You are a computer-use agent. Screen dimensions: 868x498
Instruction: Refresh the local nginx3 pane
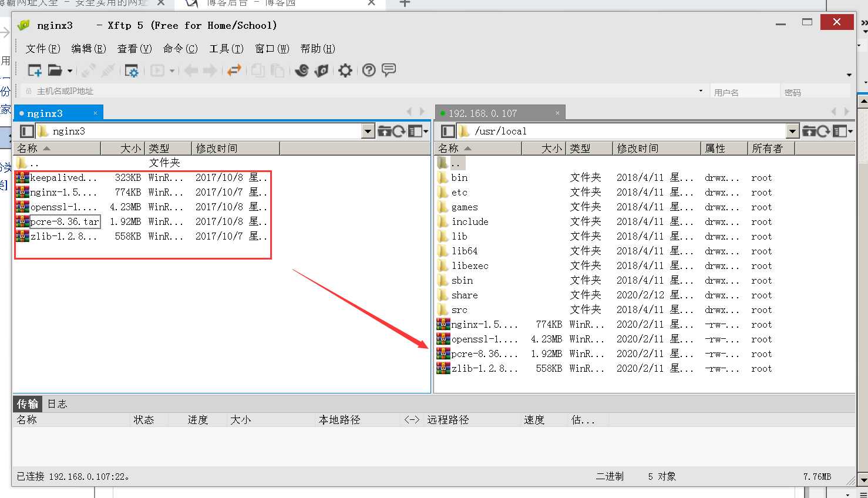tap(399, 131)
